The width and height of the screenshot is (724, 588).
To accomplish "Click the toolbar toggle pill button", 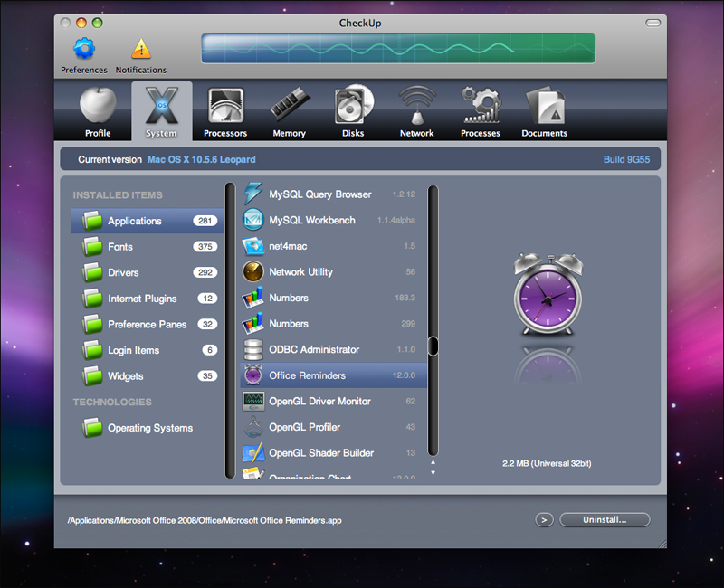I will click(653, 23).
